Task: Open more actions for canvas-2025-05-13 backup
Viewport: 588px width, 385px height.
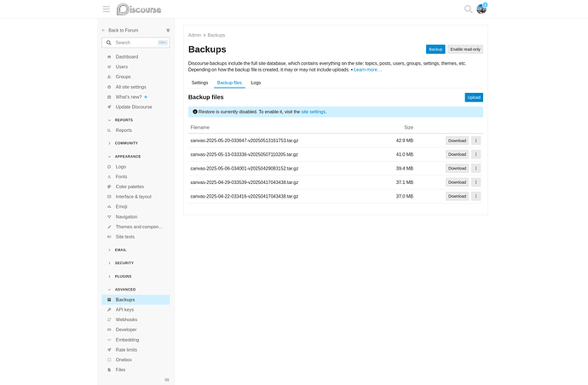Action: pyautogui.click(x=476, y=154)
